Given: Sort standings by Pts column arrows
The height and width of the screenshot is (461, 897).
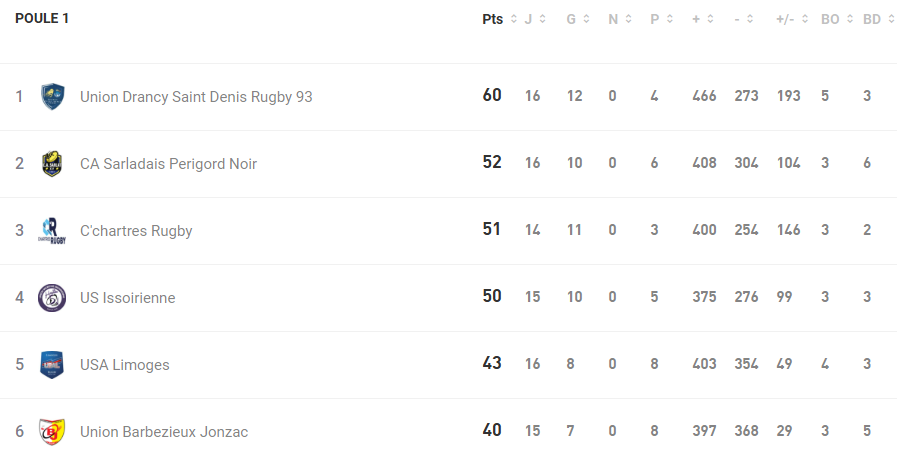Looking at the screenshot, I should (x=514, y=19).
